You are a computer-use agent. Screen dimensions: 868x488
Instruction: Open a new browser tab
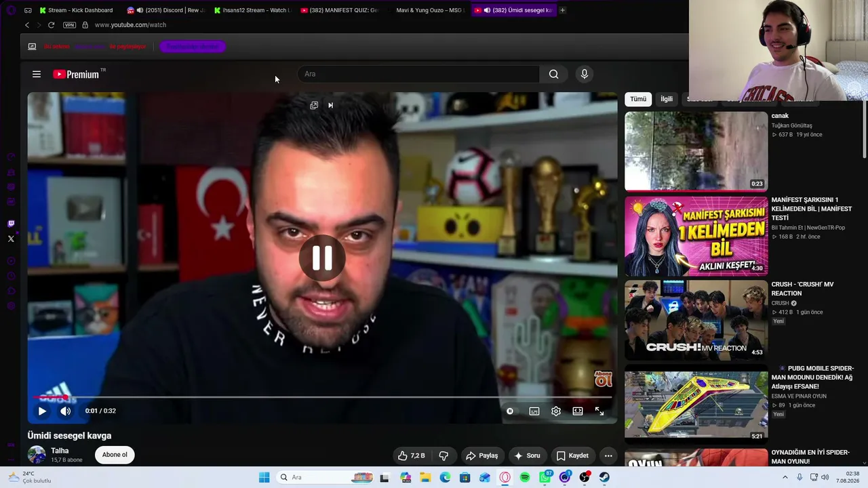(x=562, y=10)
